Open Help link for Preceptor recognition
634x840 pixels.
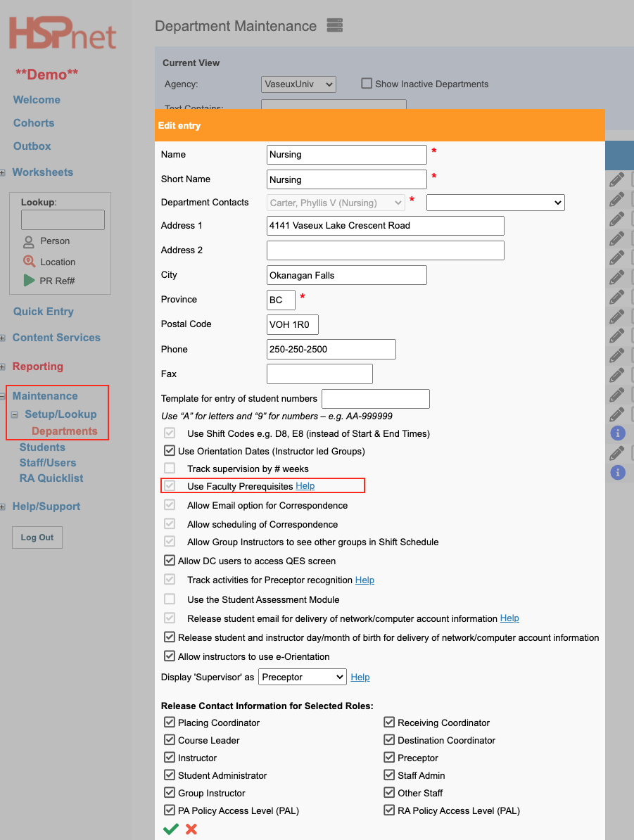click(364, 580)
